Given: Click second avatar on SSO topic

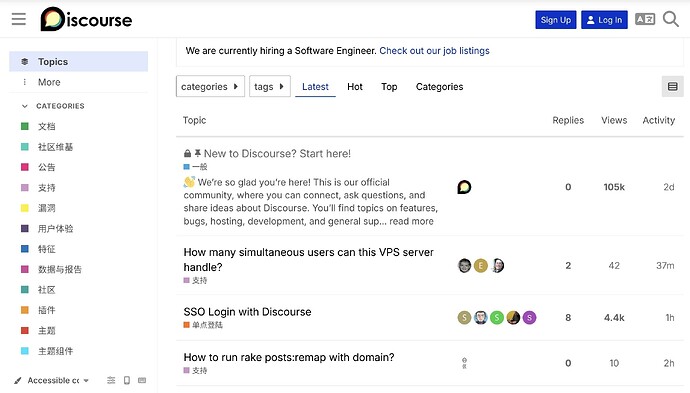Looking at the screenshot, I should tap(481, 317).
